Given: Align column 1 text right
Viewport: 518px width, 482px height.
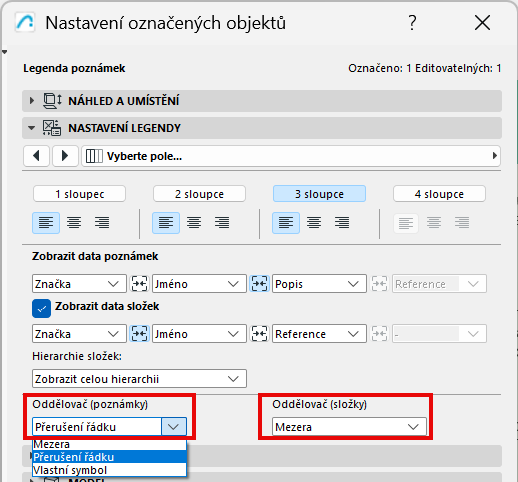Looking at the screenshot, I should (x=102, y=223).
